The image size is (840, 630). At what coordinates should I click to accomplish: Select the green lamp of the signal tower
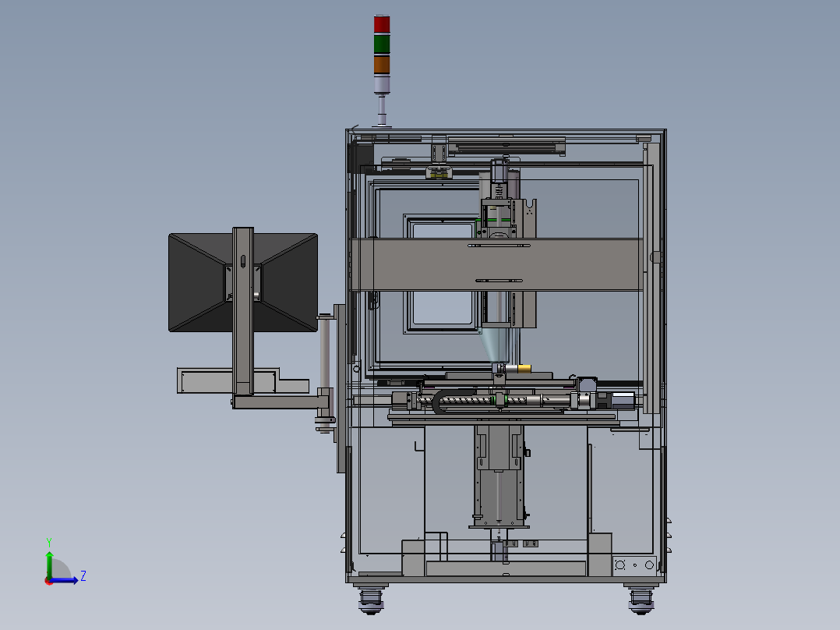(382, 44)
